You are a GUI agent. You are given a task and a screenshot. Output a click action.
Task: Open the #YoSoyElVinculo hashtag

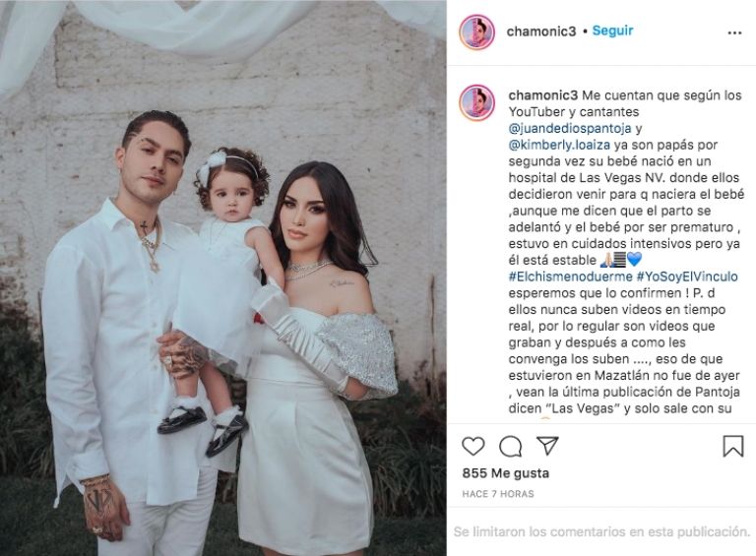pyautogui.click(x=687, y=277)
